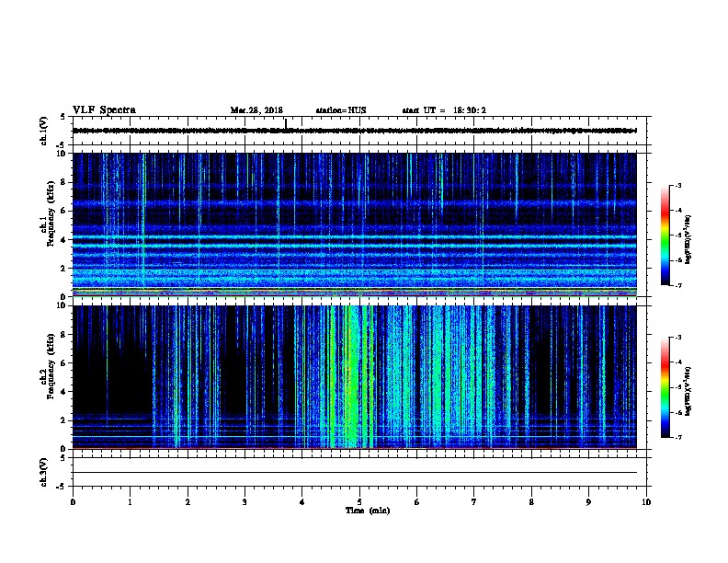
Task: Click time axis tick label "5" under the plots
Action: [x=359, y=502]
